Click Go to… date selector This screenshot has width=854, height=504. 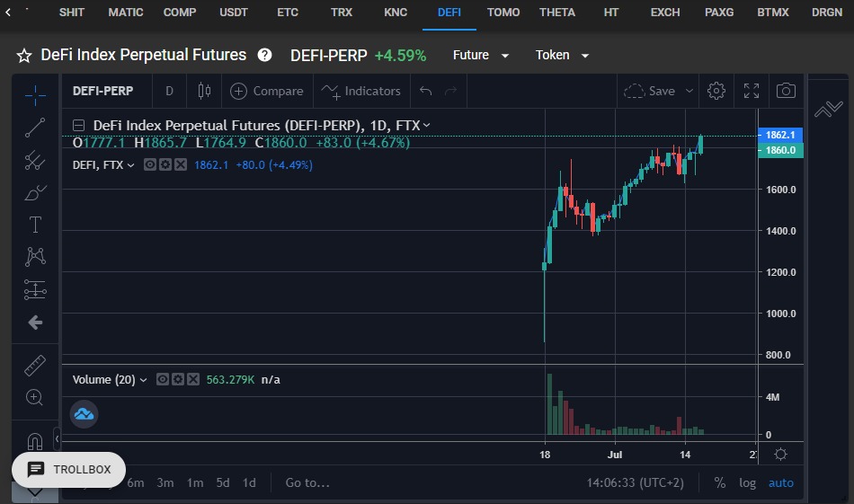click(307, 482)
